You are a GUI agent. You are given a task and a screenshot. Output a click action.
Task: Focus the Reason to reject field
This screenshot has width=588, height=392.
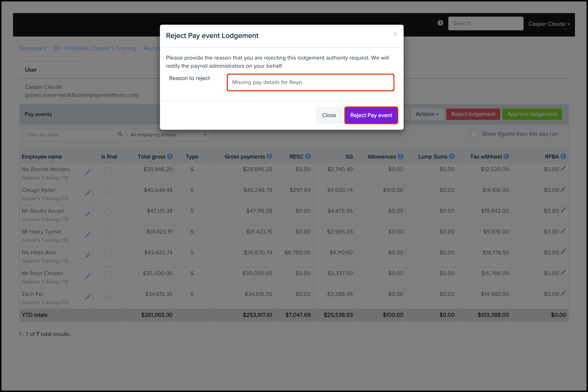pos(310,82)
